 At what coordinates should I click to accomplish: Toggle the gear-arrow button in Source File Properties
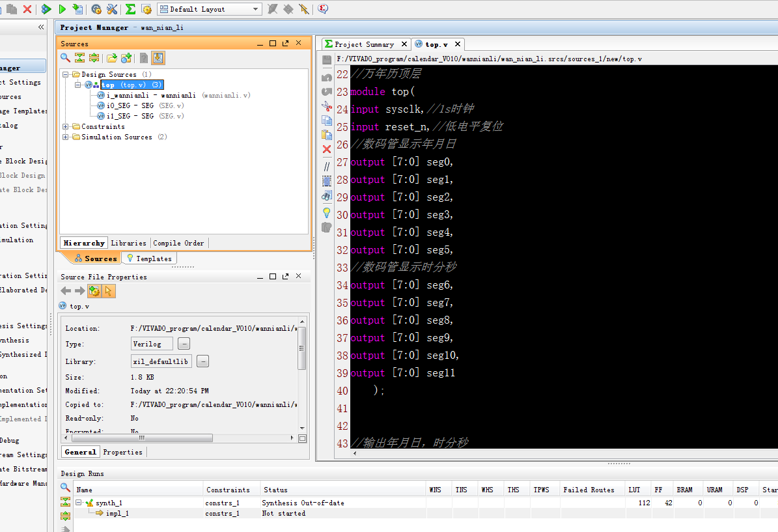click(94, 291)
